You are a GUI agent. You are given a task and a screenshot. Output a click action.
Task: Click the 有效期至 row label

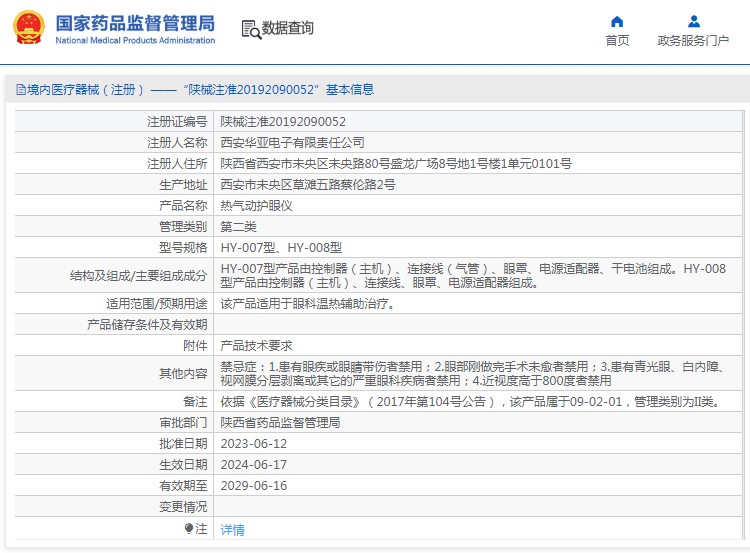coord(183,486)
